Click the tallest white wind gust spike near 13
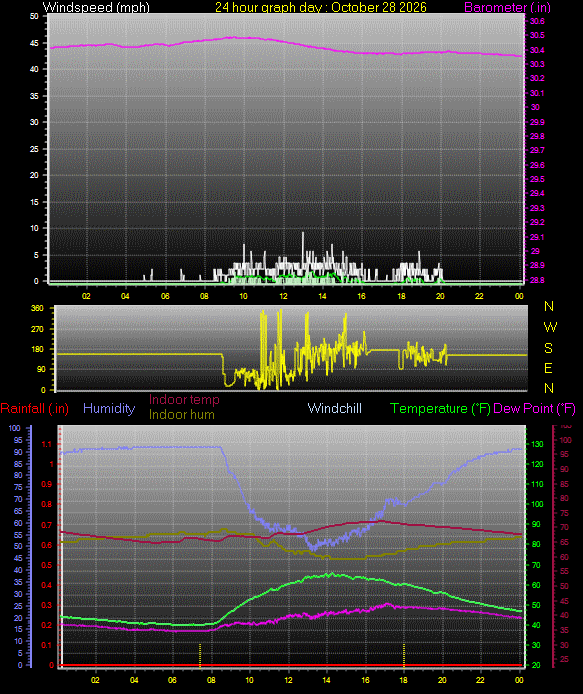The width and height of the screenshot is (583, 694). point(303,250)
